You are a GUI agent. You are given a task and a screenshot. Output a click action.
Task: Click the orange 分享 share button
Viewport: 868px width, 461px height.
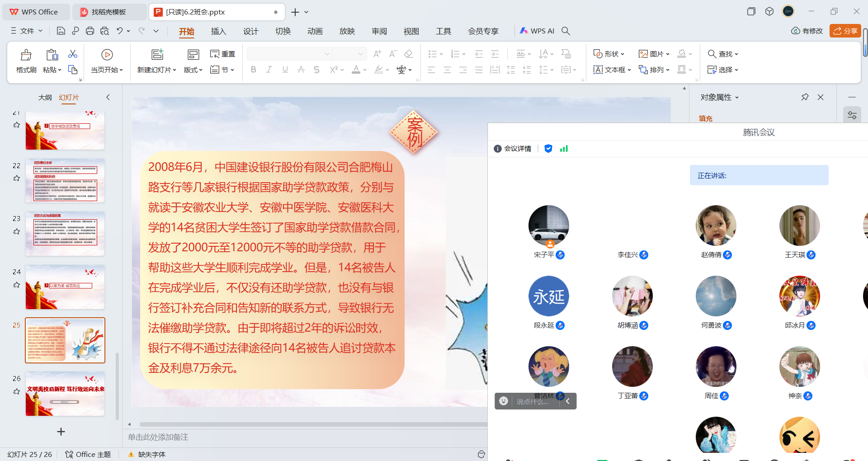click(x=845, y=31)
